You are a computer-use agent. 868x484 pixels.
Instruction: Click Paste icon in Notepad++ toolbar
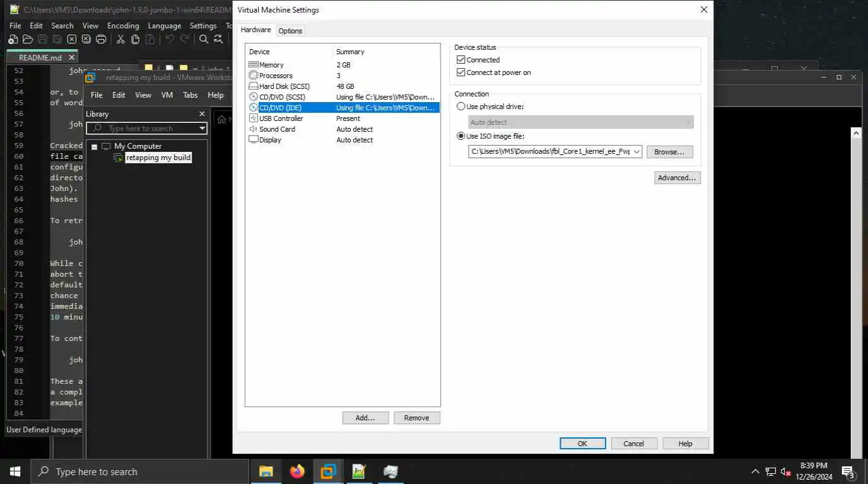click(x=150, y=39)
